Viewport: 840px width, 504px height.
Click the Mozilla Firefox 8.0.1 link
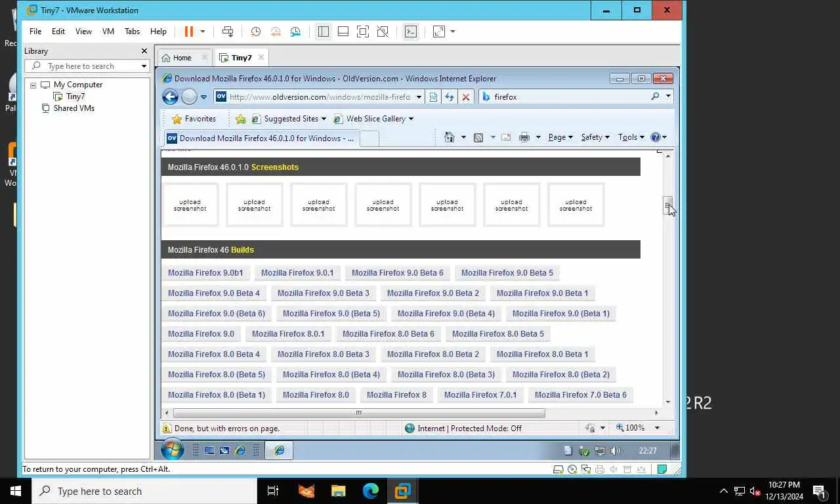click(288, 334)
